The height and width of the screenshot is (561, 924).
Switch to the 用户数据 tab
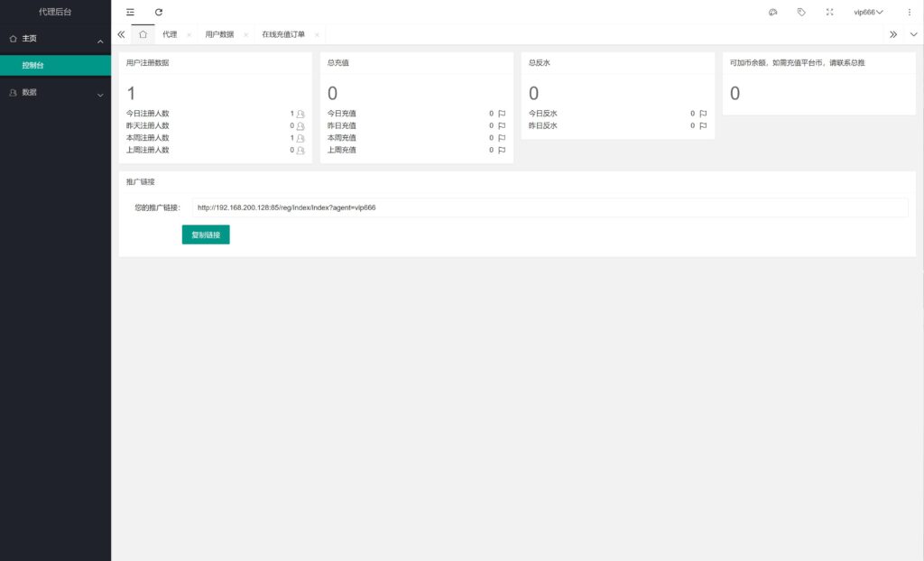219,34
